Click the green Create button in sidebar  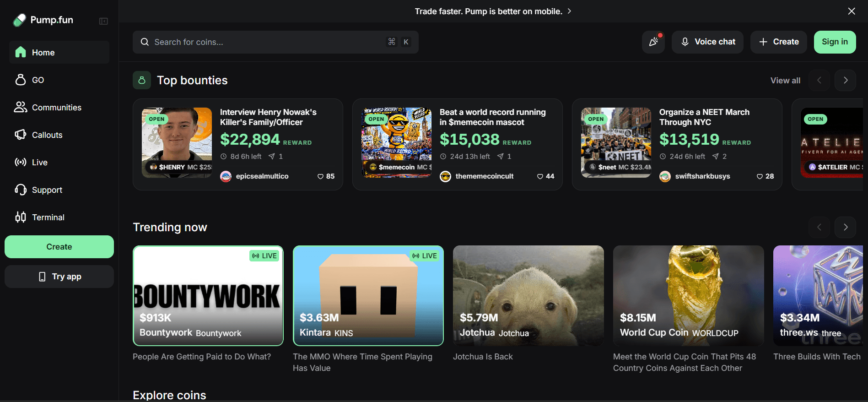click(x=59, y=247)
